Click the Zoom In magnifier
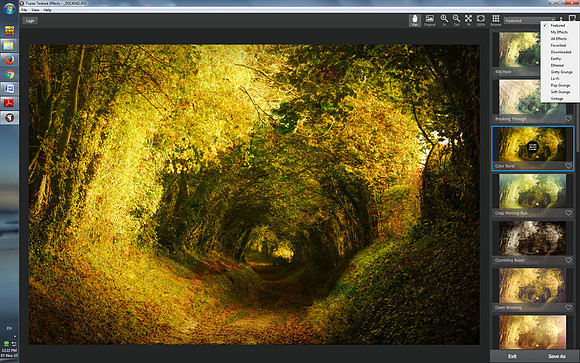 [x=444, y=20]
